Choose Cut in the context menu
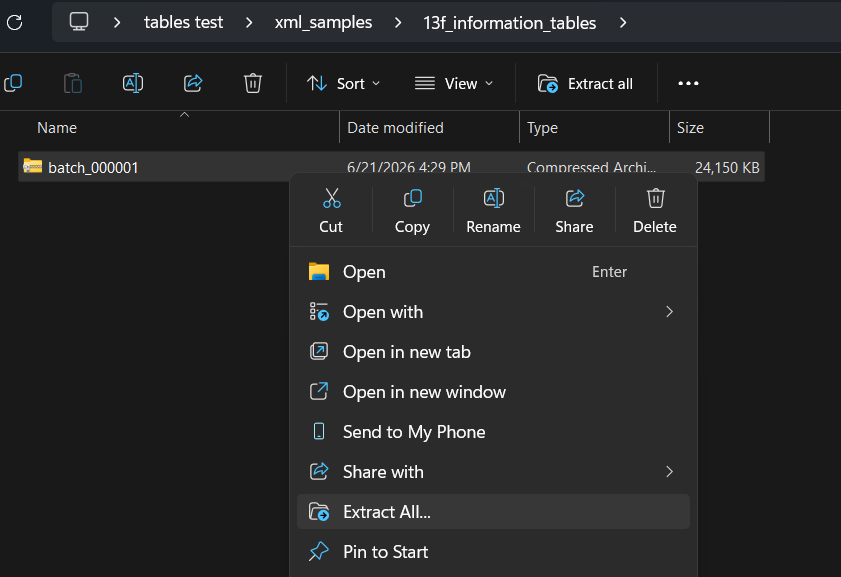 [x=331, y=211]
